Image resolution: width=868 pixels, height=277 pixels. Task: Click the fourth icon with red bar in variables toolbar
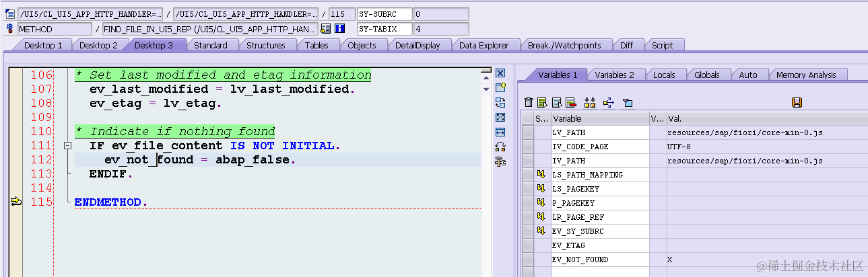(x=571, y=102)
